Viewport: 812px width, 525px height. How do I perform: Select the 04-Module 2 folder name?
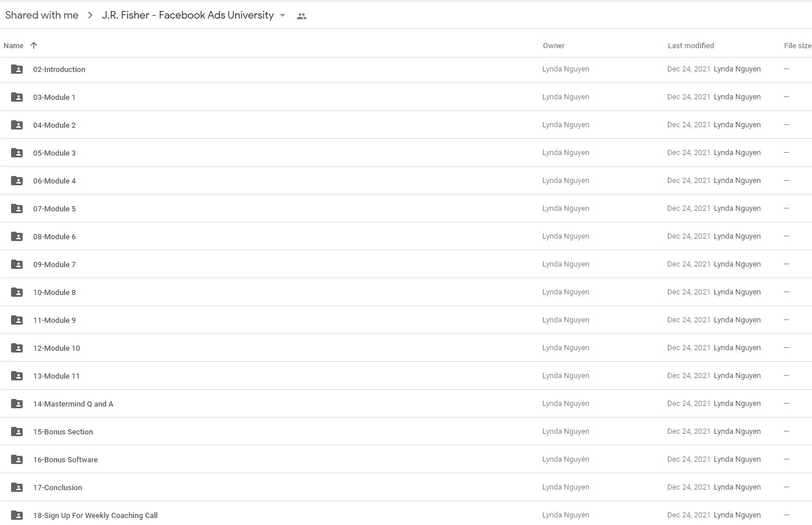coord(54,125)
